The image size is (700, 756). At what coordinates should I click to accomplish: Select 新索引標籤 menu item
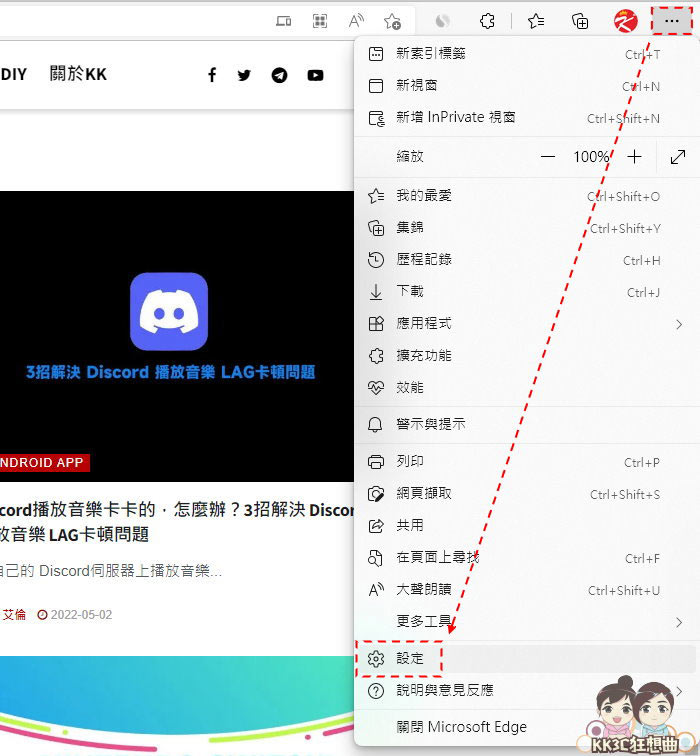pyautogui.click(x=526, y=54)
